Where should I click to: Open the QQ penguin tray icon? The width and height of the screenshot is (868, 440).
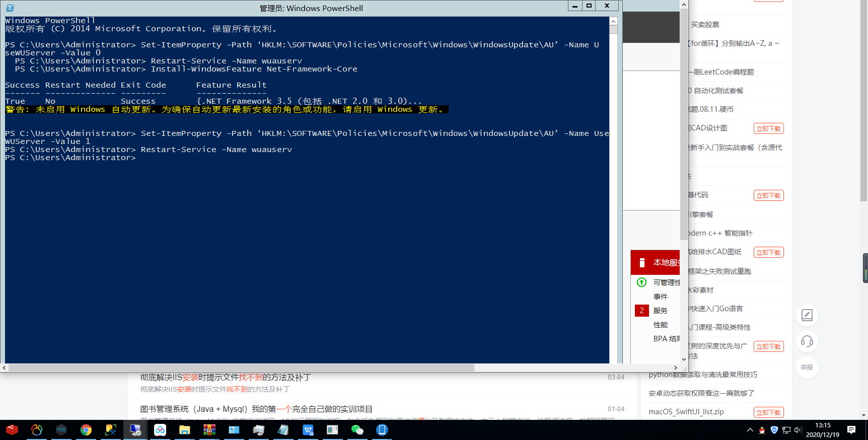coord(762,430)
